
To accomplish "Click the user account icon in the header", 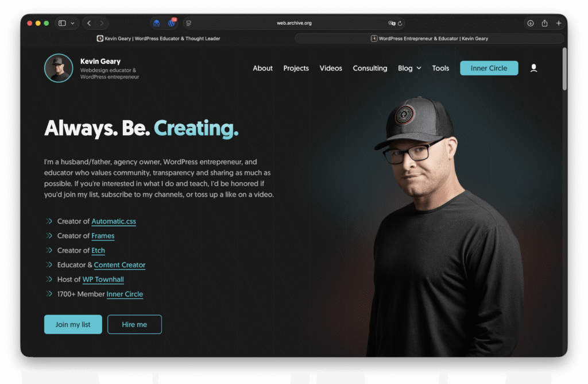I will (x=533, y=68).
